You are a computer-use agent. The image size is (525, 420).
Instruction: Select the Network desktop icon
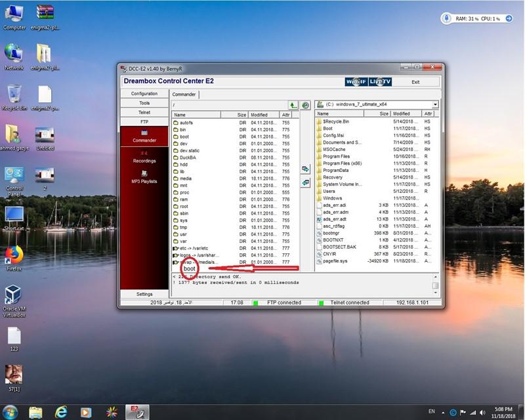coord(14,57)
